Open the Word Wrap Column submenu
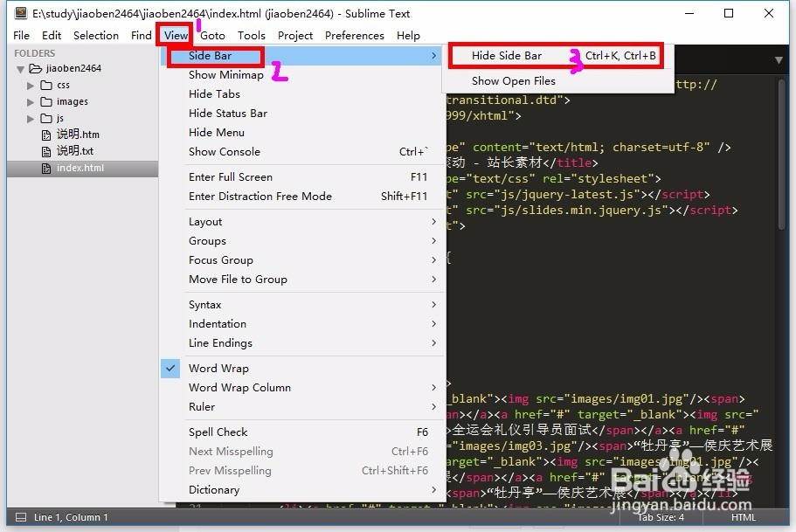Image resolution: width=796 pixels, height=532 pixels. (x=303, y=388)
